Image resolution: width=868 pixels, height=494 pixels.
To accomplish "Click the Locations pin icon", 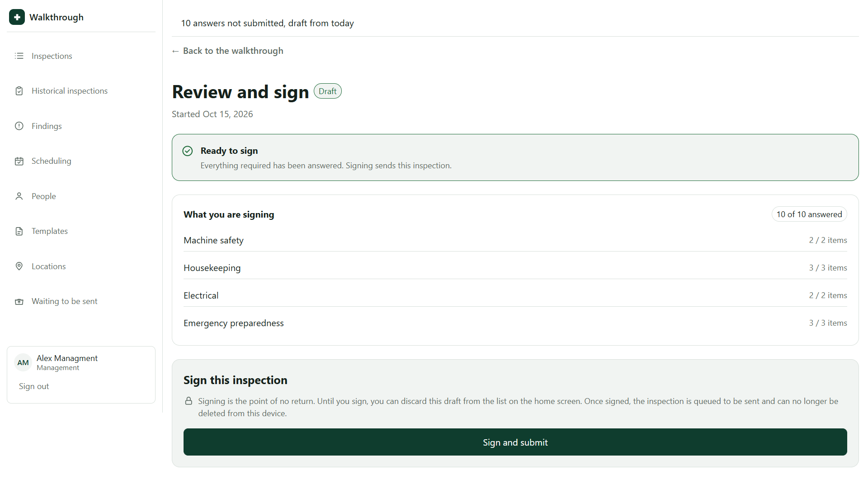I will pyautogui.click(x=19, y=266).
